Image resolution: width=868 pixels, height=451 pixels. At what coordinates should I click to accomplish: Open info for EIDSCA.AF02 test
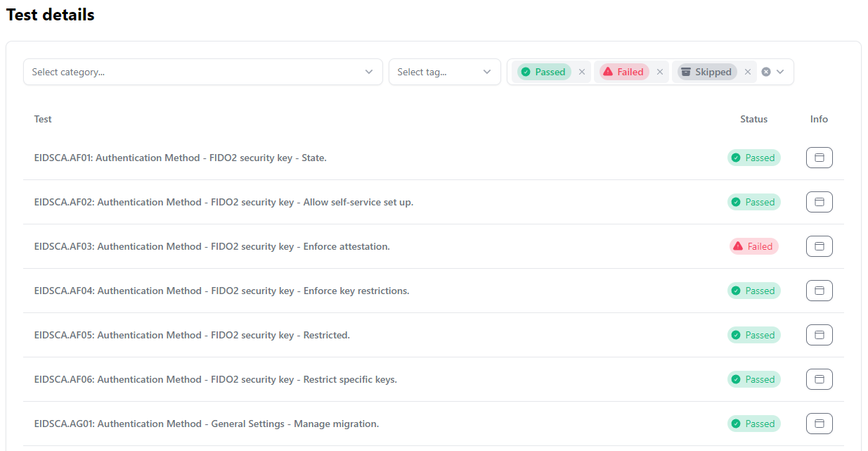click(819, 202)
